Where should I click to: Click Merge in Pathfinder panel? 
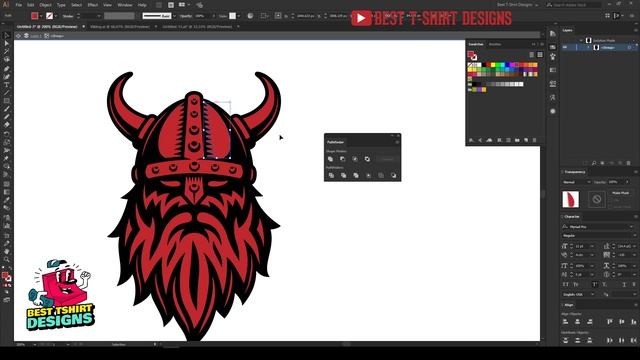click(x=356, y=176)
